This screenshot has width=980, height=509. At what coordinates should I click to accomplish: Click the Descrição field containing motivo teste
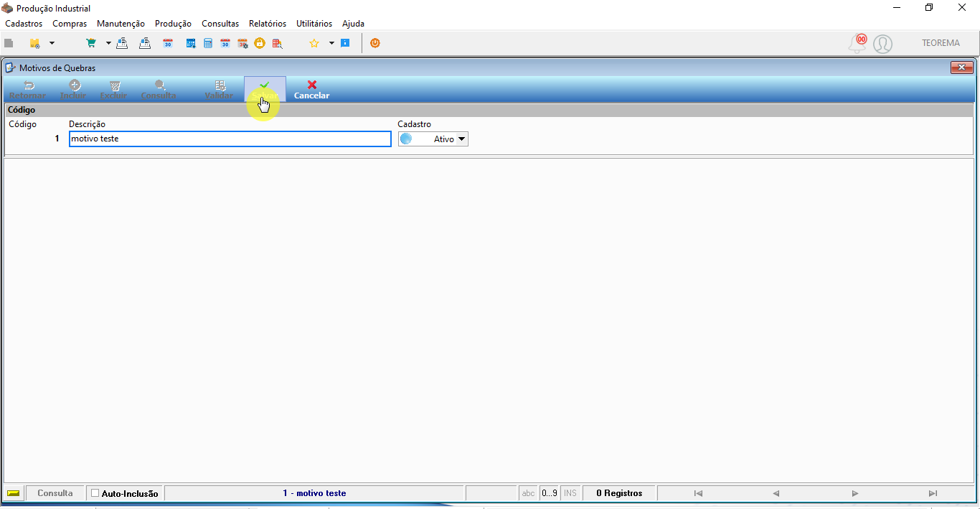click(230, 139)
